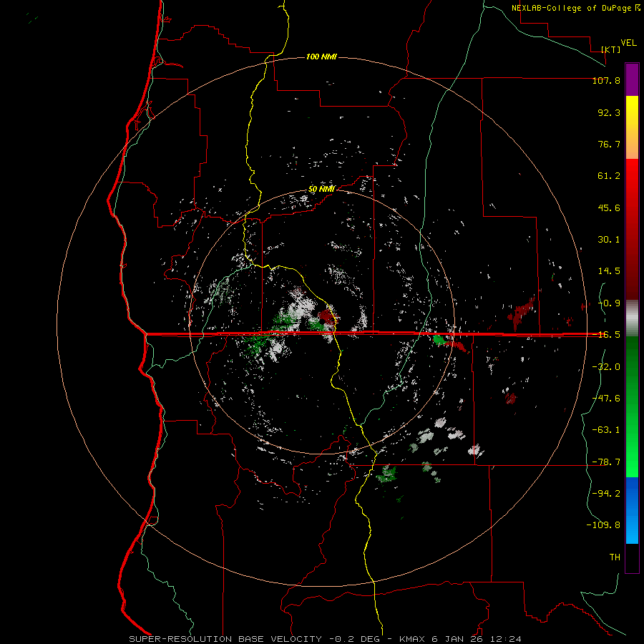Click the [KT] units label

611,49
